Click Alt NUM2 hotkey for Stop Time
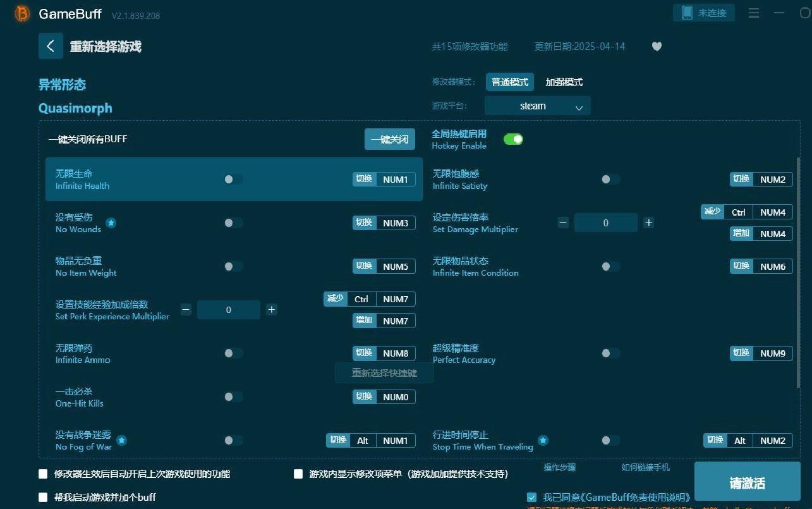Image resolution: width=812 pixels, height=509 pixels. (x=748, y=440)
